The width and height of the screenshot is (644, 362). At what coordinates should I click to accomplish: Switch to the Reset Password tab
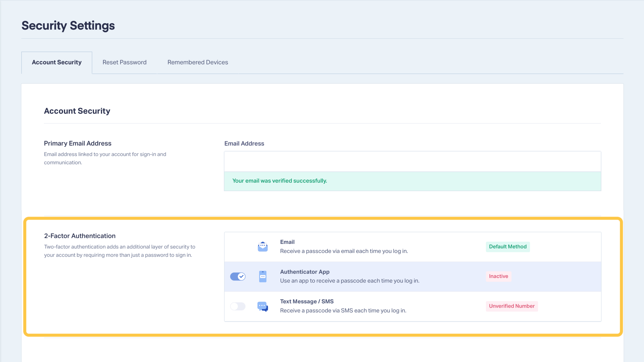click(x=124, y=62)
